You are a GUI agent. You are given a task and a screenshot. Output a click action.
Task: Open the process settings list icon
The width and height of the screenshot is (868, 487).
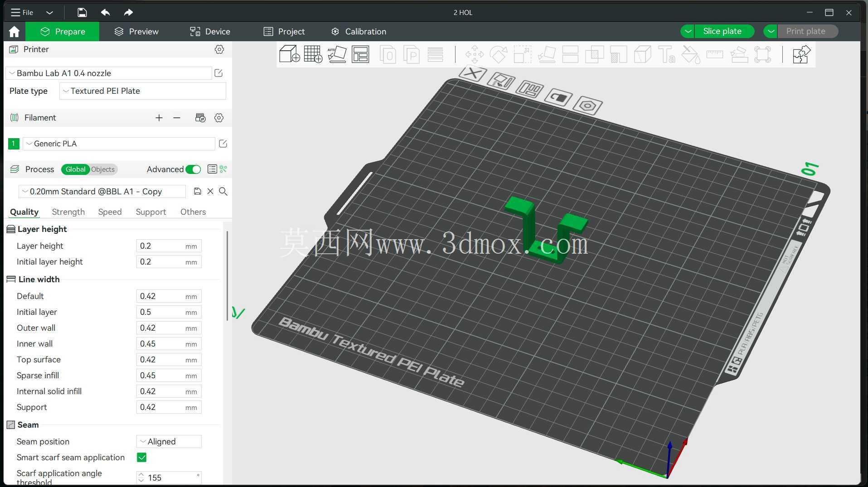point(212,169)
